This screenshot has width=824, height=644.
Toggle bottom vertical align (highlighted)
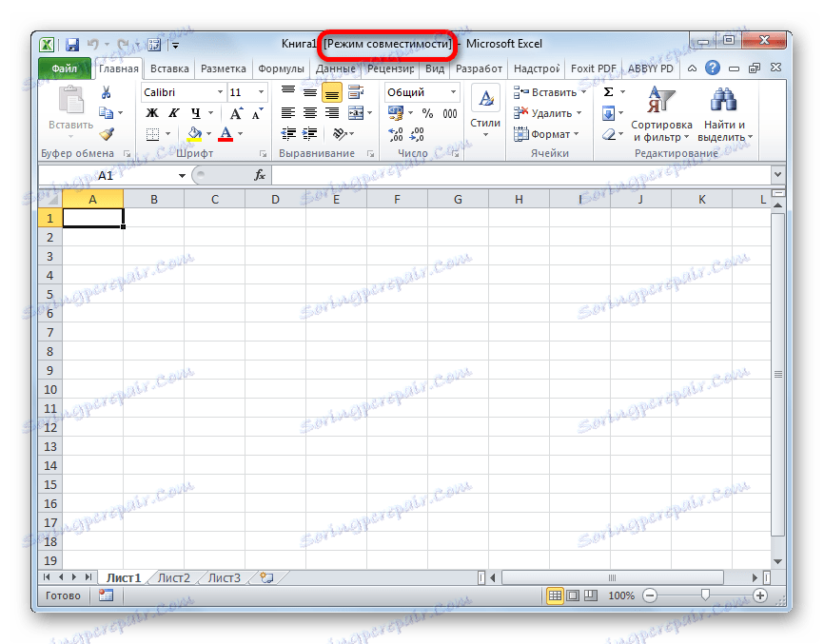pyautogui.click(x=332, y=93)
